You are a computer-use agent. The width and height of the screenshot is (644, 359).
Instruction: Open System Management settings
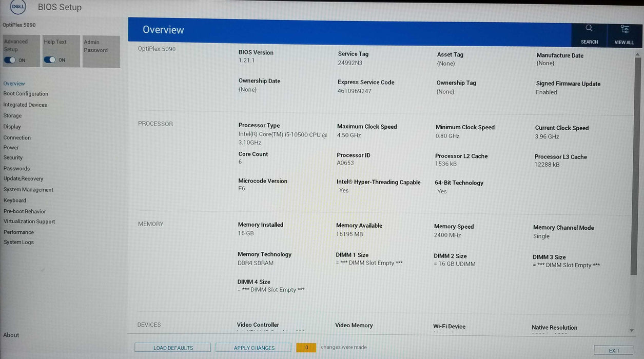(x=28, y=190)
